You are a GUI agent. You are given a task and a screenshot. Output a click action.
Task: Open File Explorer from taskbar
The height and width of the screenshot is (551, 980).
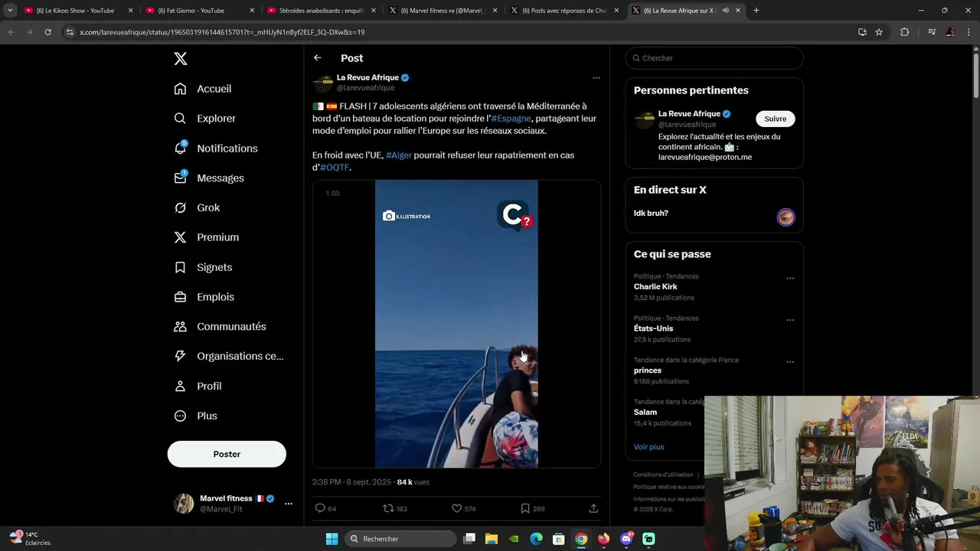coord(492,539)
